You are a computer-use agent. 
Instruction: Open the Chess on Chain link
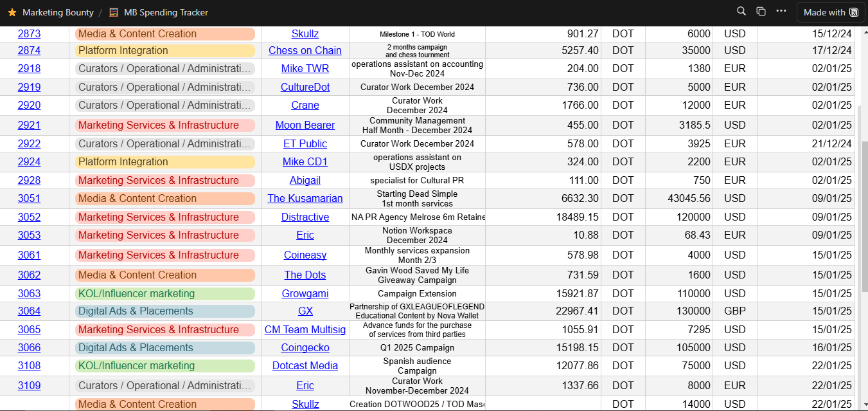click(305, 50)
